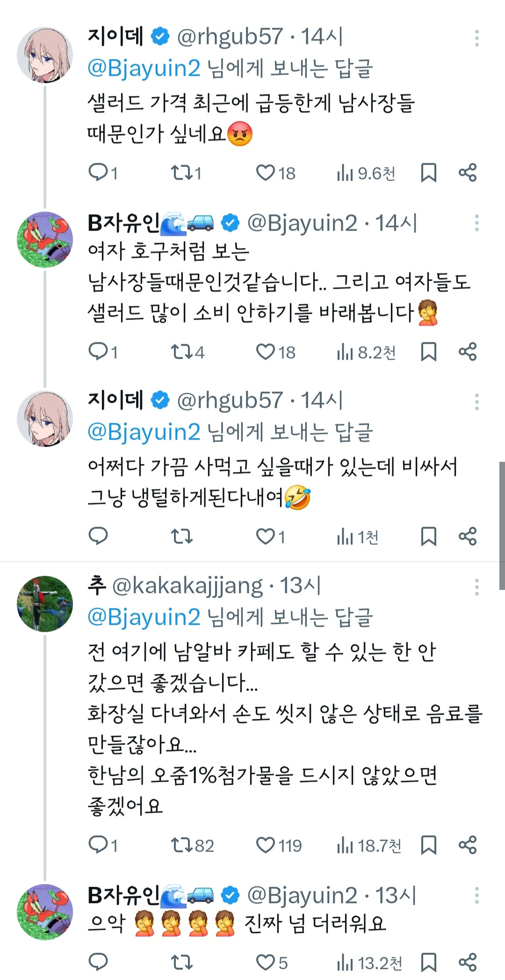The height and width of the screenshot is (980, 505).
Task: Open more options menu on 추 tweet
Action: pyautogui.click(x=476, y=587)
